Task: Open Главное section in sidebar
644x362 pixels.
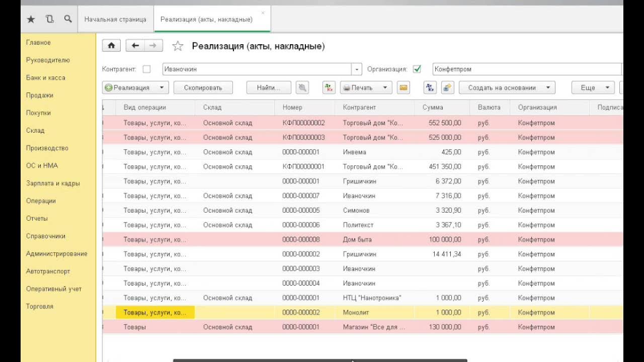Action: pos(38,43)
